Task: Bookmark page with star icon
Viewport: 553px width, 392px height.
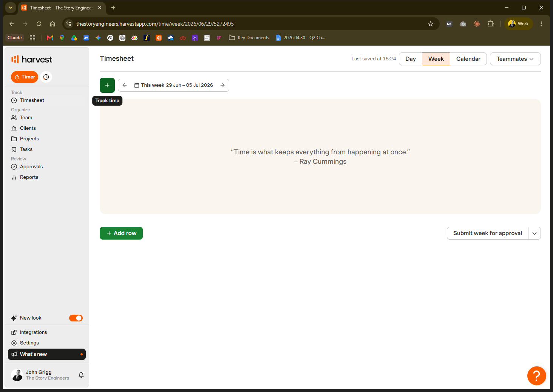Action: coord(431,24)
